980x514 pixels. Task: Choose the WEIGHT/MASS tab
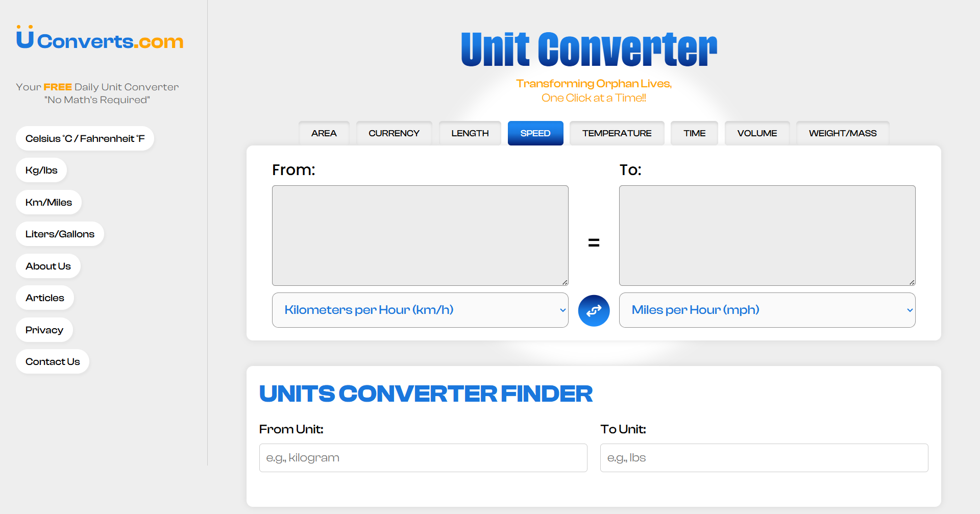click(x=842, y=133)
